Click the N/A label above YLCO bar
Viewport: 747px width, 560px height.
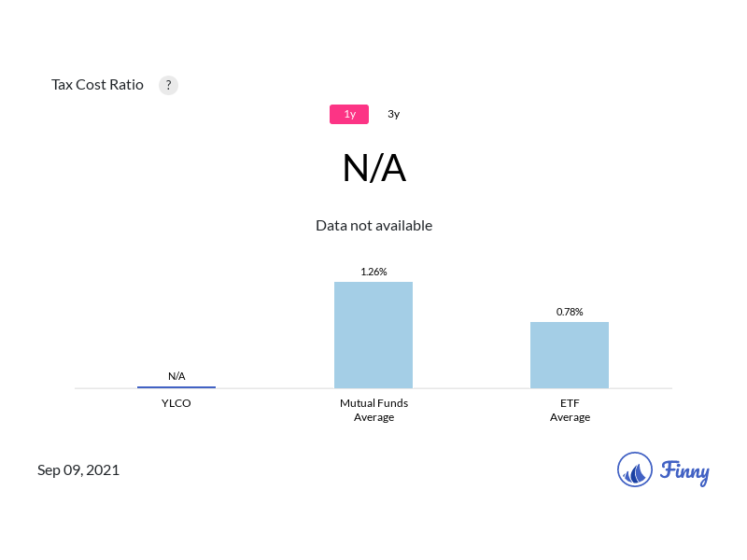(176, 376)
